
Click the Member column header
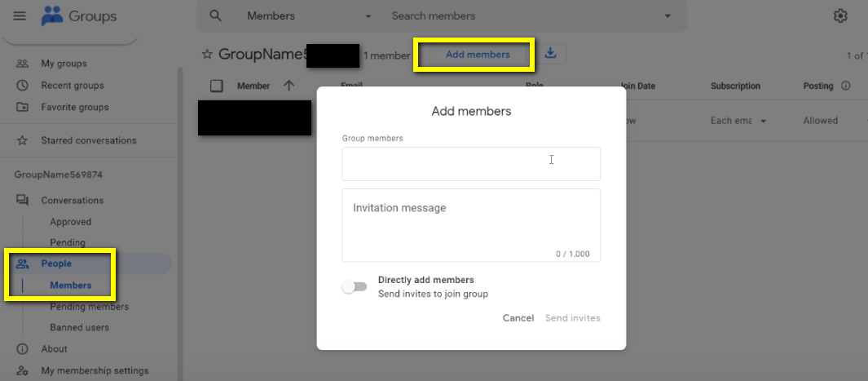pos(253,86)
